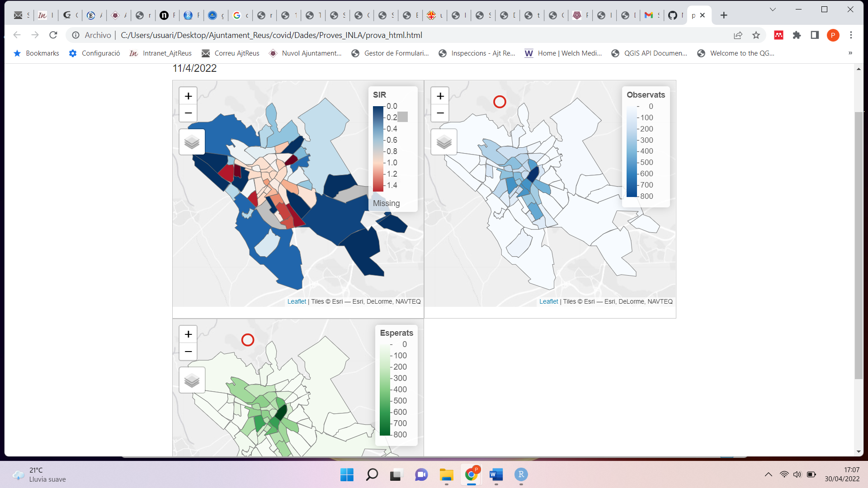Click the Mendeley extension icon in Chrome toolbar

tap(779, 35)
